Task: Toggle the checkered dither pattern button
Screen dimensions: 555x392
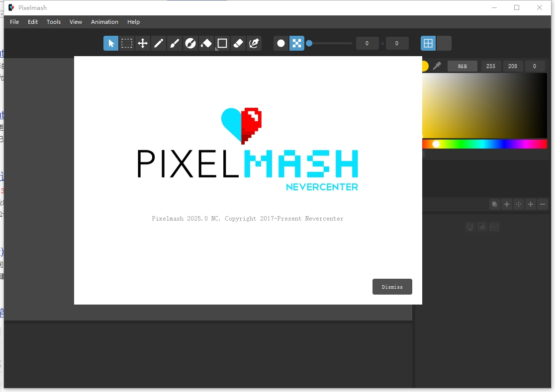Action: tap(297, 44)
